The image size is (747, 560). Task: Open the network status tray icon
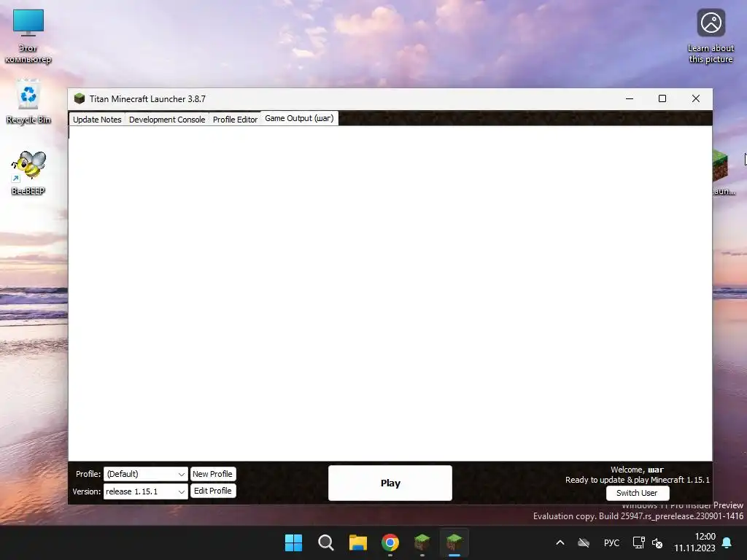[x=638, y=542]
